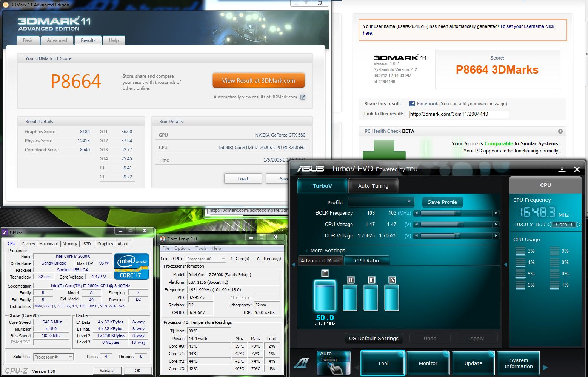The width and height of the screenshot is (588, 377).
Task: Click right panel collapse arrow beside CPU panel
Action: coord(505,265)
